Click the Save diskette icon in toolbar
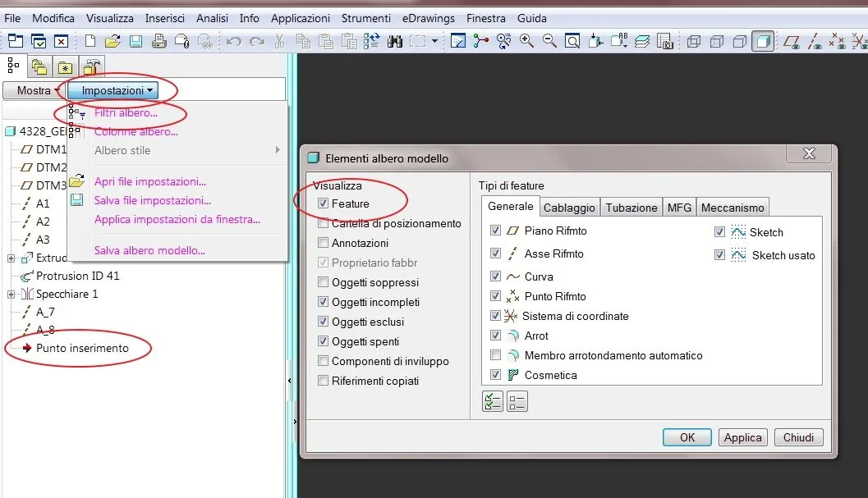The height and width of the screenshot is (498, 868). pos(135,41)
